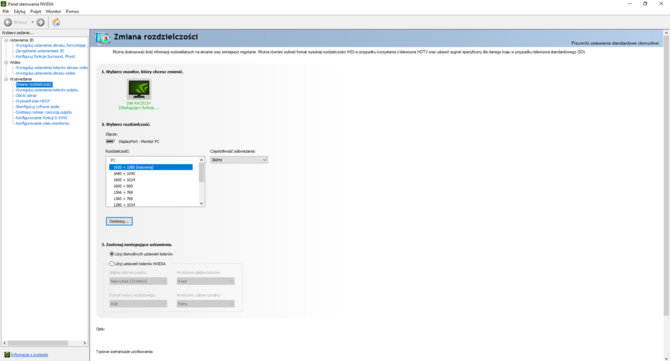
Task: Open Skonfiguruj cyfrowe audio task
Action: coord(38,107)
